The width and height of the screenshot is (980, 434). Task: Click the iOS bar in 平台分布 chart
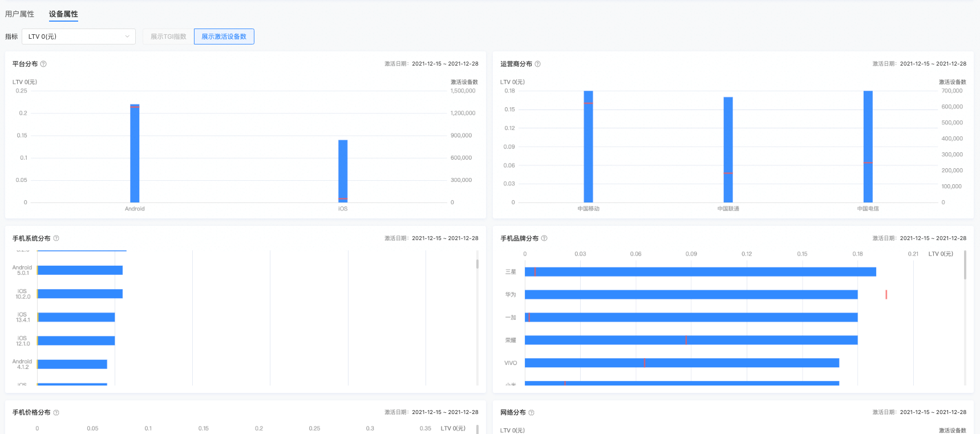(343, 171)
